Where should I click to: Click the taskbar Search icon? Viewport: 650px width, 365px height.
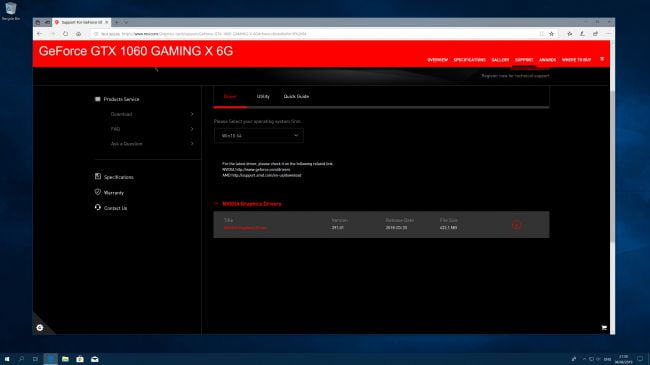(x=22, y=359)
